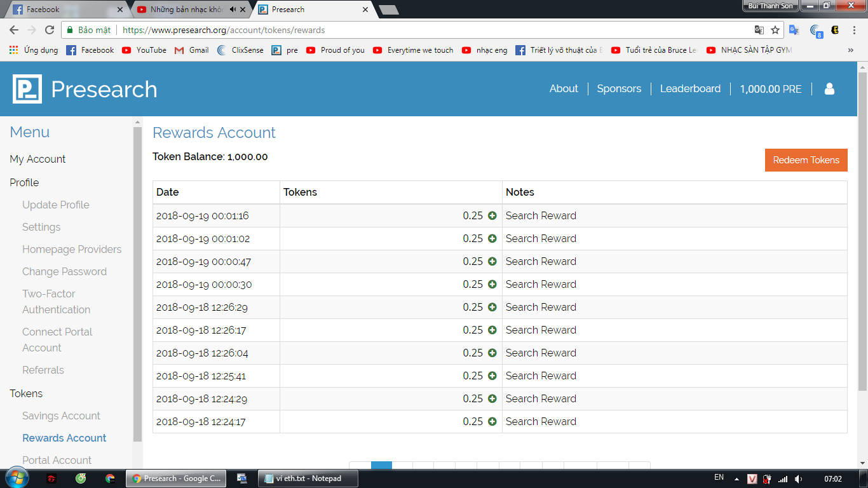
Task: Go back with the browser back arrow
Action: pyautogui.click(x=14, y=30)
